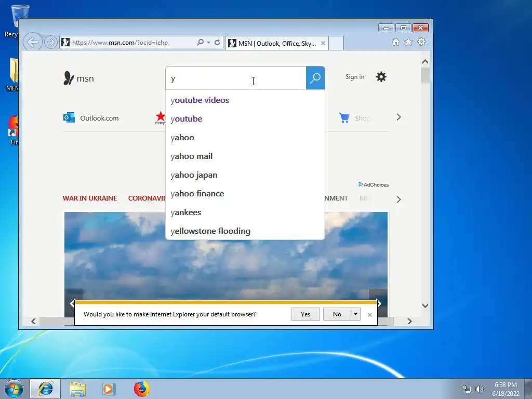Go to Internet Explorer Home icon
This screenshot has height=399, width=532.
395,42
